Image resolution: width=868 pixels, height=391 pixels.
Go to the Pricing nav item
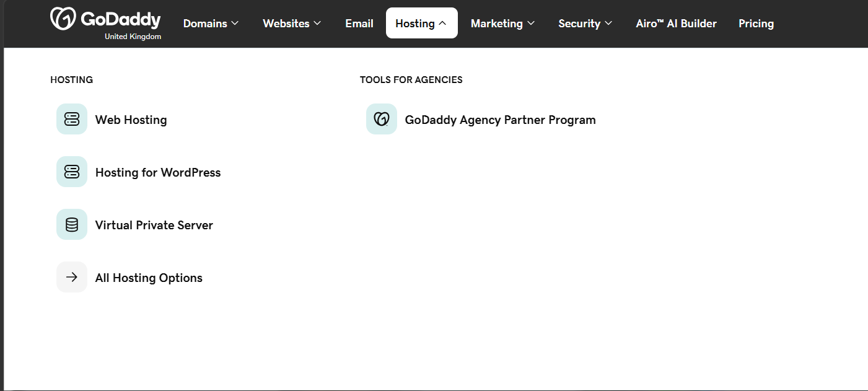756,24
